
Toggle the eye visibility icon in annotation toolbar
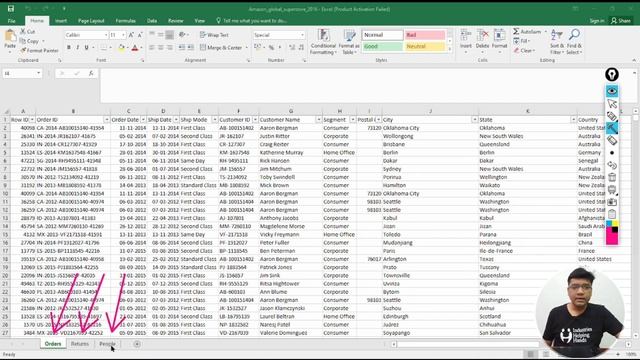coord(612,91)
